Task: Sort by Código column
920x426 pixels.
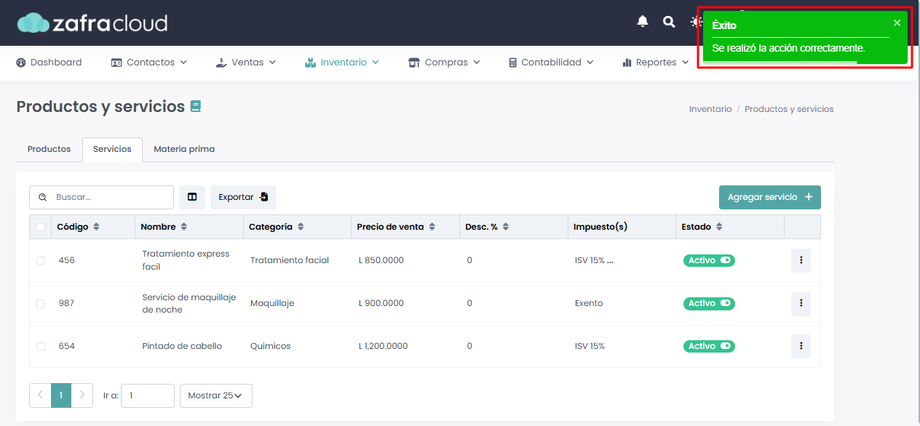Action: pyautogui.click(x=96, y=226)
